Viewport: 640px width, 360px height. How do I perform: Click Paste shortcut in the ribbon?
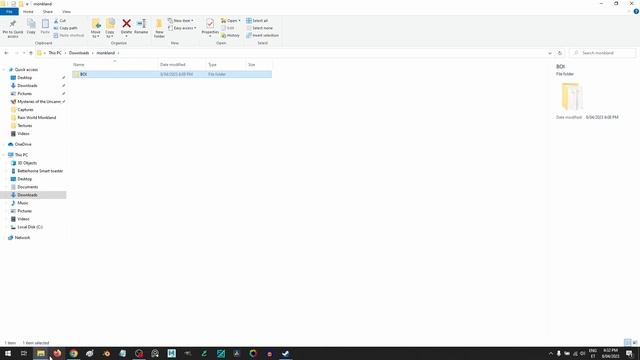pyautogui.click(x=69, y=36)
